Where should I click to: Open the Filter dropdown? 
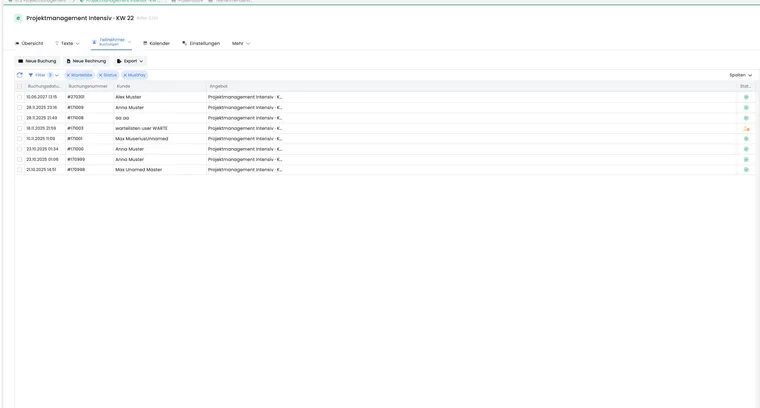[x=44, y=75]
